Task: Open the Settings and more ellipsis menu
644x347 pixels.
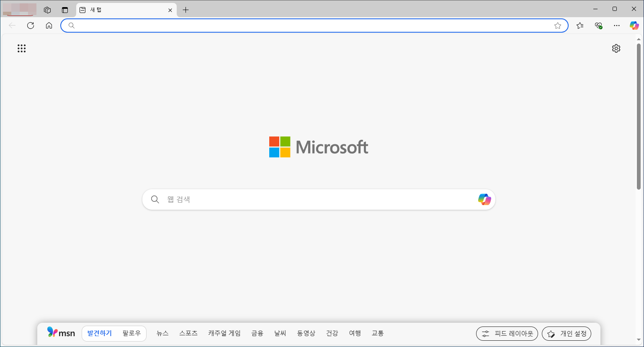Action: coord(617,26)
